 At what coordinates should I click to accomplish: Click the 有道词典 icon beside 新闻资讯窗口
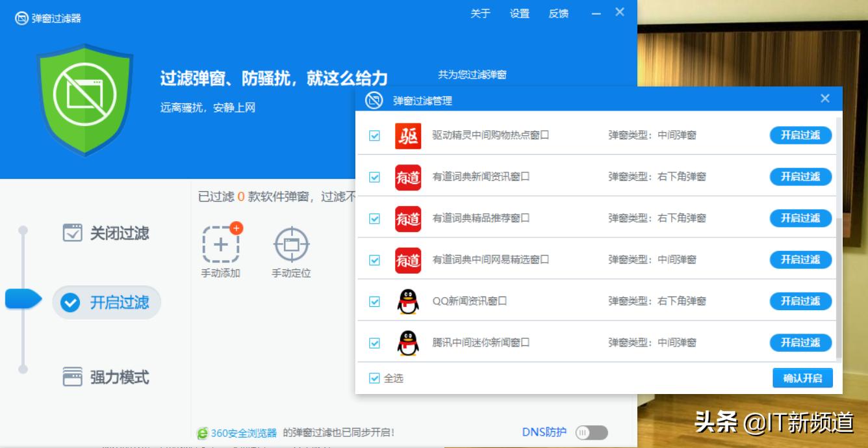click(x=407, y=177)
